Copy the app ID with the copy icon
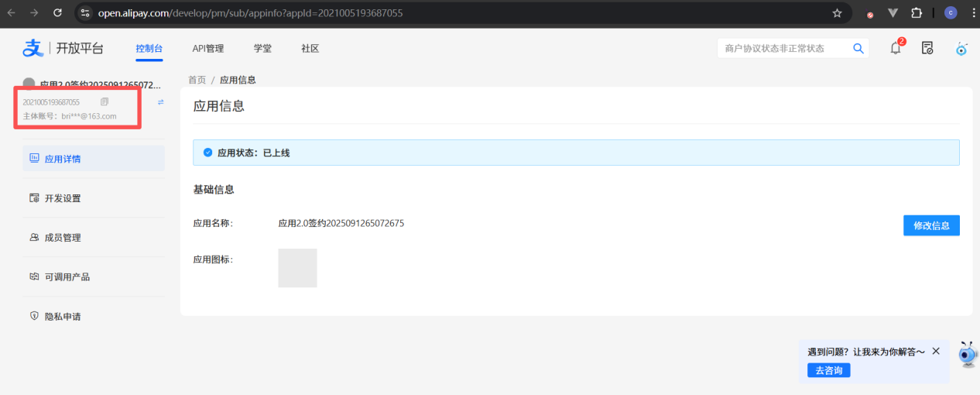This screenshot has width=980, height=395. click(105, 102)
